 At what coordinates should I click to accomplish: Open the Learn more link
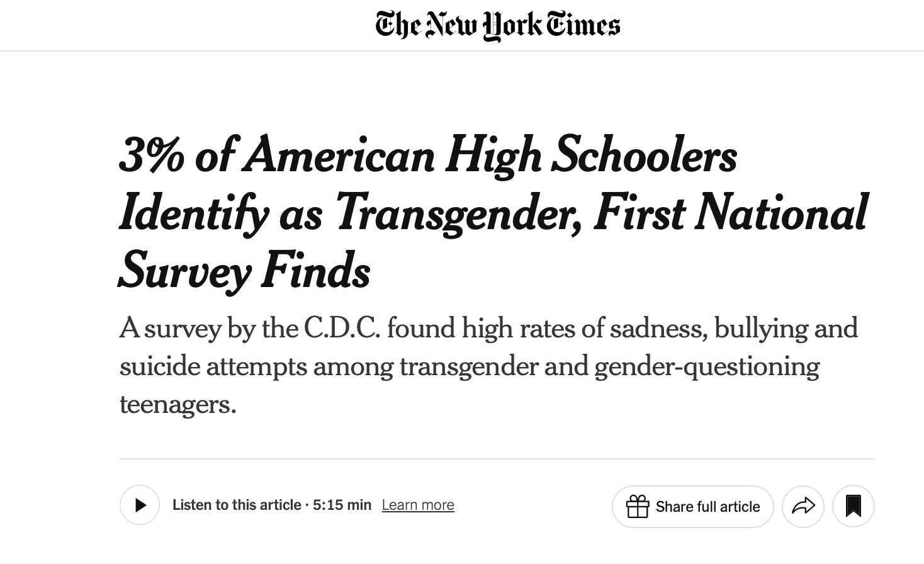[x=418, y=505]
